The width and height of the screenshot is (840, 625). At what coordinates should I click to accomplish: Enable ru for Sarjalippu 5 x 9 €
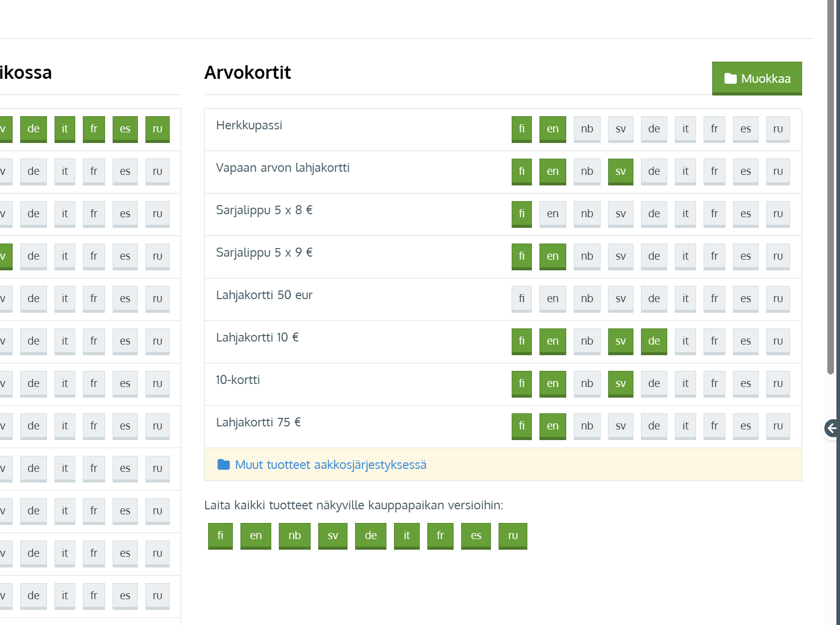[x=778, y=257]
